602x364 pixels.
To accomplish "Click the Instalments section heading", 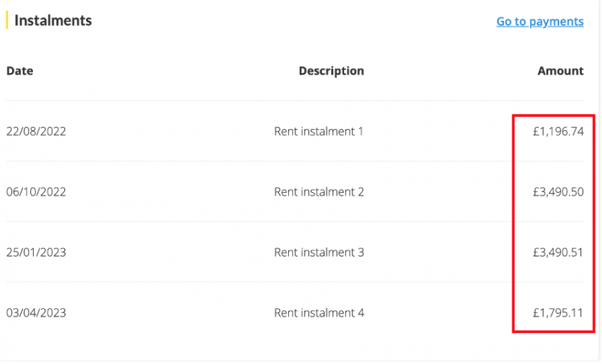I will 53,21.
